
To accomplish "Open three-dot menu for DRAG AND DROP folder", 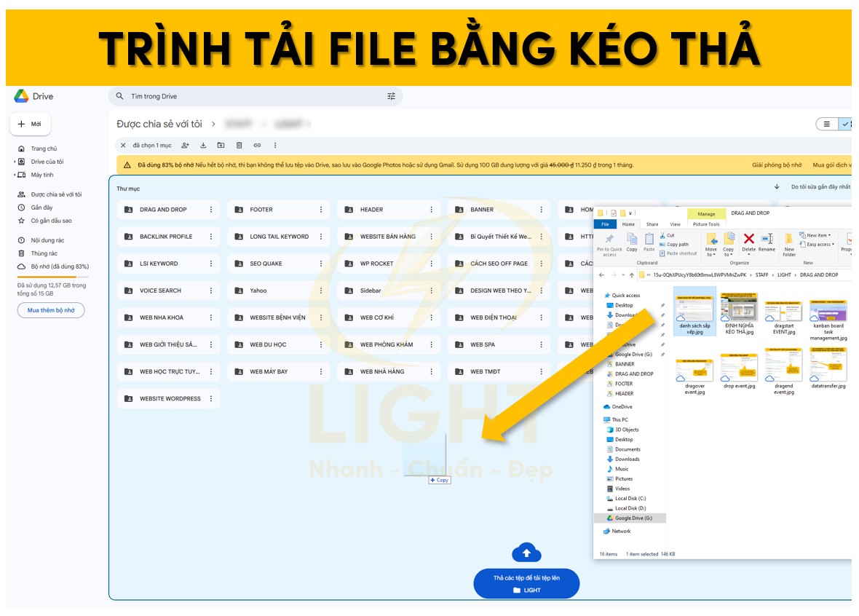I will point(211,210).
